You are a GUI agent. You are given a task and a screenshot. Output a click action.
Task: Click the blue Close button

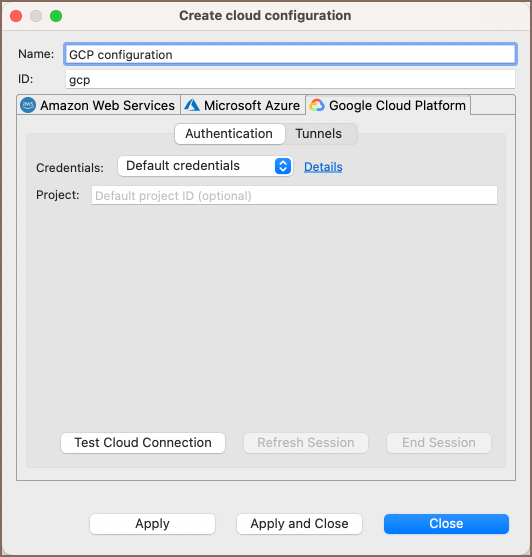click(446, 524)
